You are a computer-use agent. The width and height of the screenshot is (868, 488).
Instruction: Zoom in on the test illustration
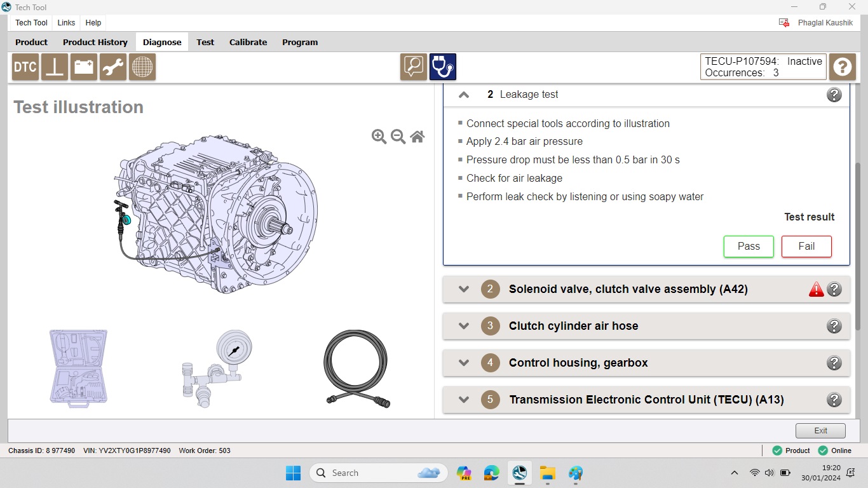coord(379,137)
